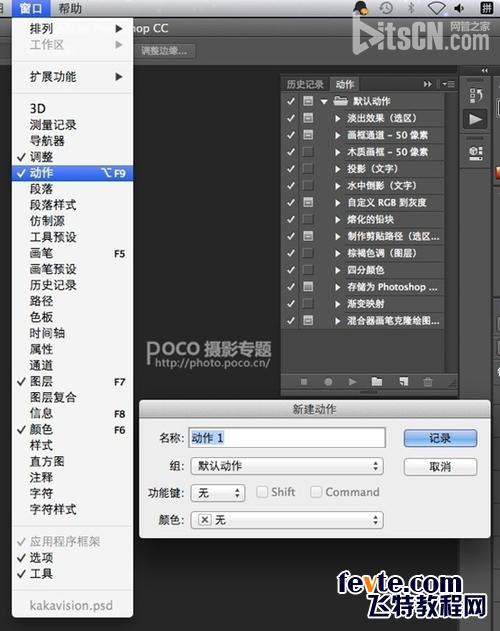
Task: Open the 功能键 dropdown showing 无
Action: click(x=218, y=493)
